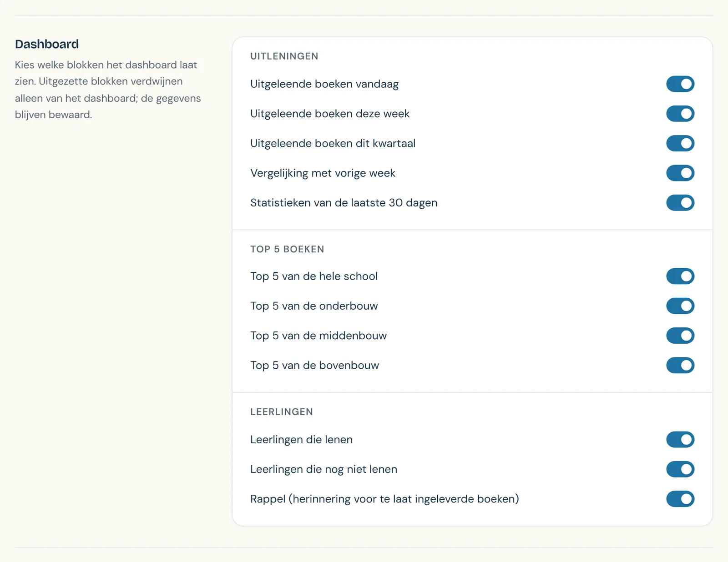Click label Uitgeleende boeken vandaag
This screenshot has width=728, height=562.
click(x=324, y=84)
